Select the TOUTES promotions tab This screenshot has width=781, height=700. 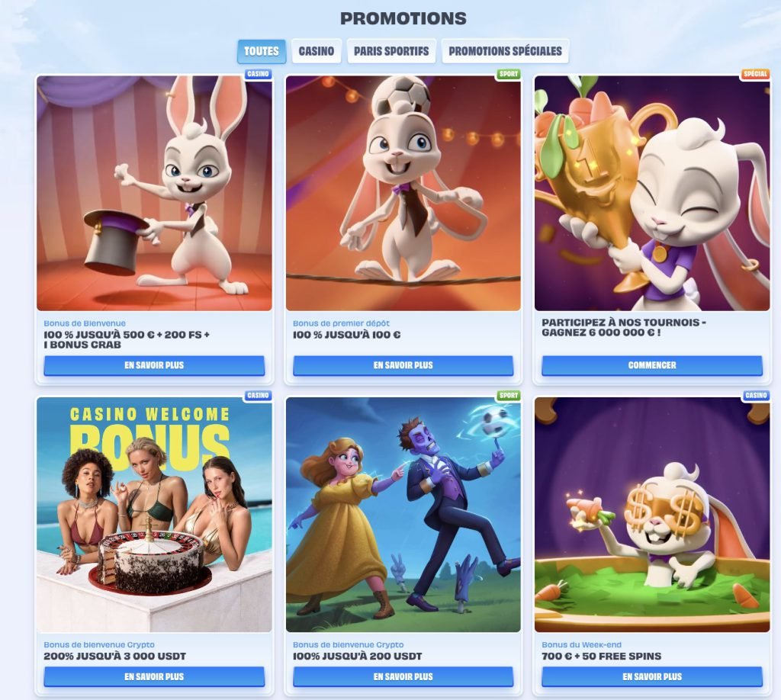(x=262, y=51)
